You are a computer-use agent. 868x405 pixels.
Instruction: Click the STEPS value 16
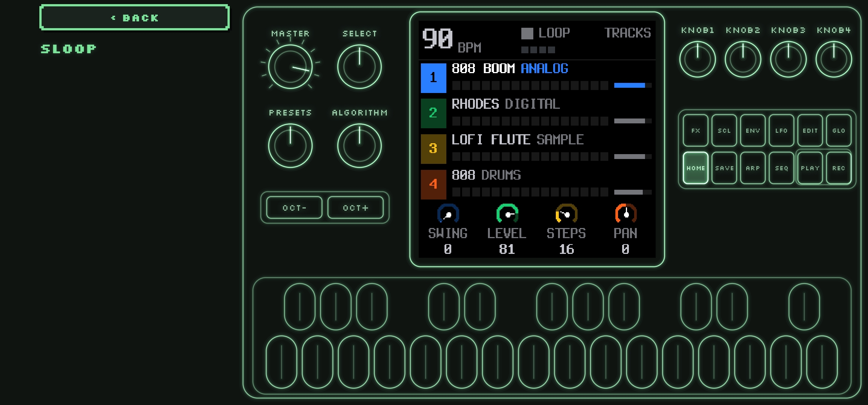[566, 249]
